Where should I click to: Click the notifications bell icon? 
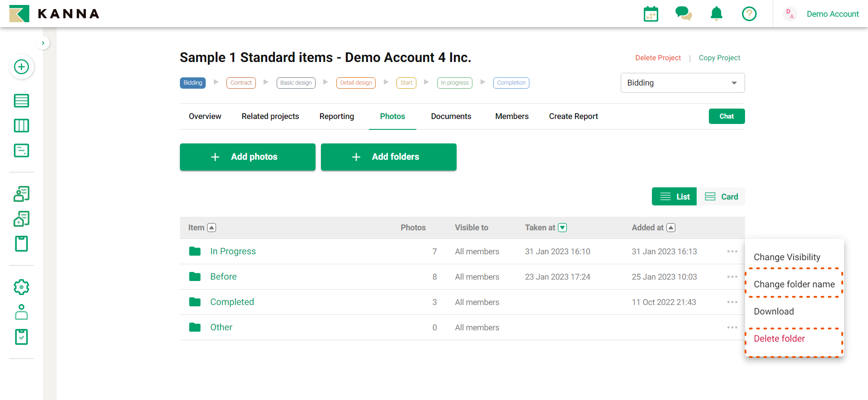(716, 14)
